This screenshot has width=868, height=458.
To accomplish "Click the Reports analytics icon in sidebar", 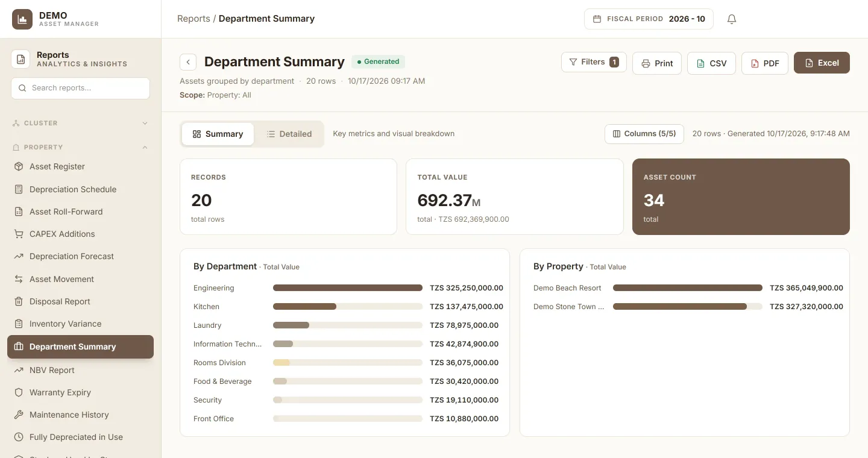I will [x=20, y=59].
